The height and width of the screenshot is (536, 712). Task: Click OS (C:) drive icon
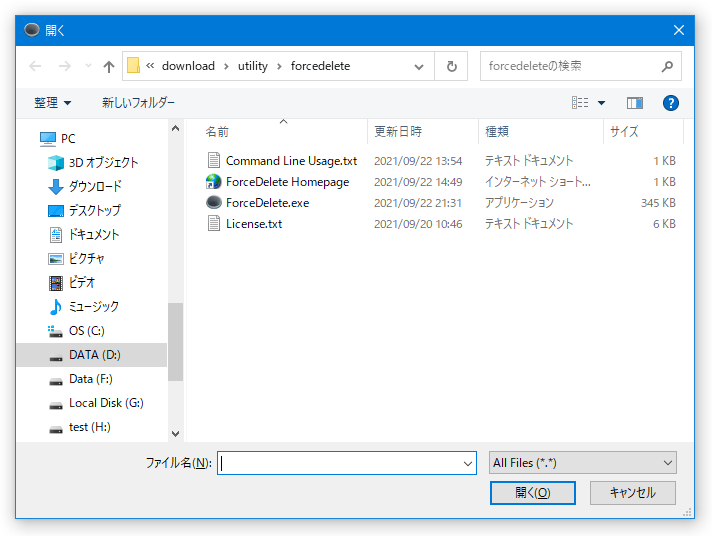pyautogui.click(x=55, y=331)
